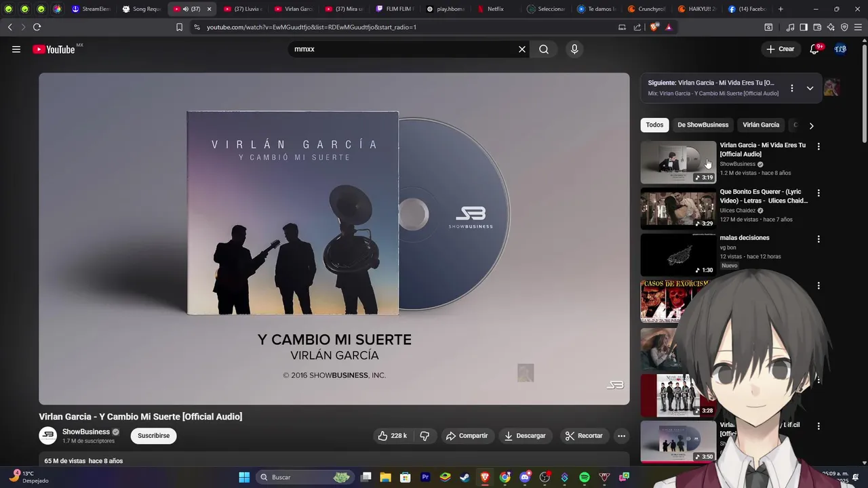
Task: Open Spotify from taskbar
Action: [x=585, y=477]
